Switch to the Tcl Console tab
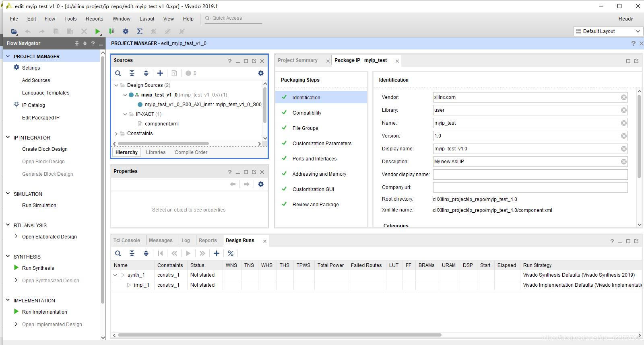The height and width of the screenshot is (345, 644). [x=127, y=240]
